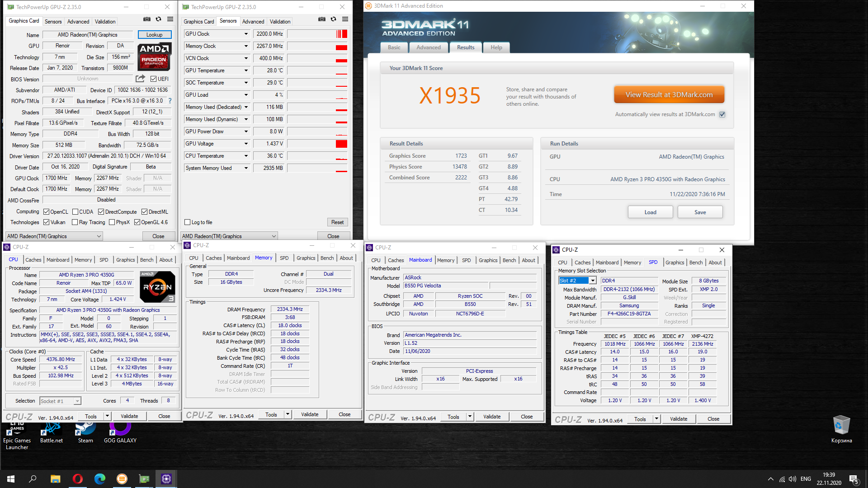
Task: Click the Reset button in GPU-Z Sensors
Action: tap(337, 222)
